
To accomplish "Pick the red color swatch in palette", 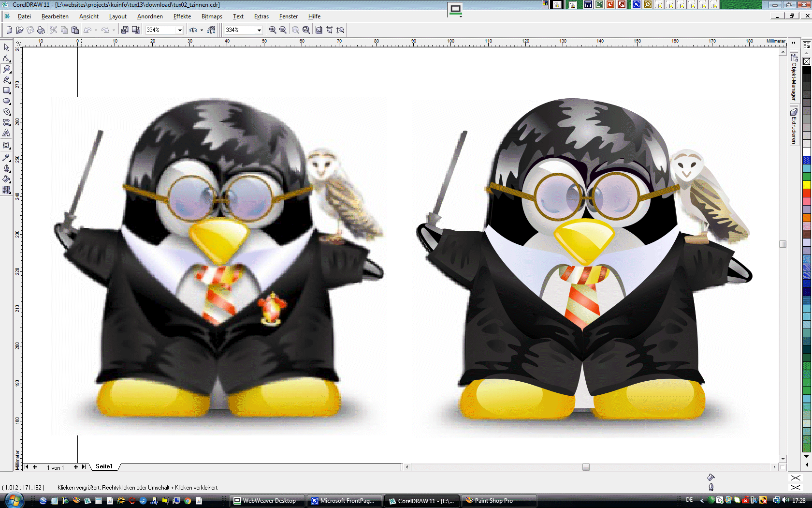I will [807, 193].
